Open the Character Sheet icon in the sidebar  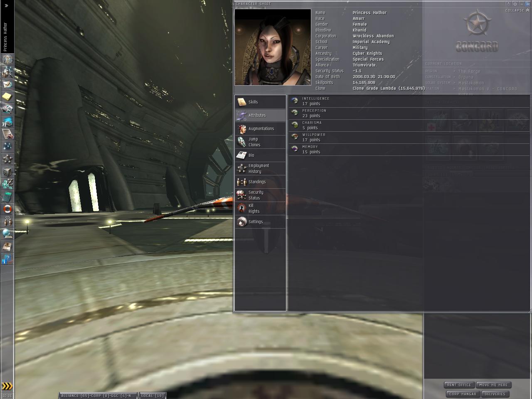click(7, 59)
